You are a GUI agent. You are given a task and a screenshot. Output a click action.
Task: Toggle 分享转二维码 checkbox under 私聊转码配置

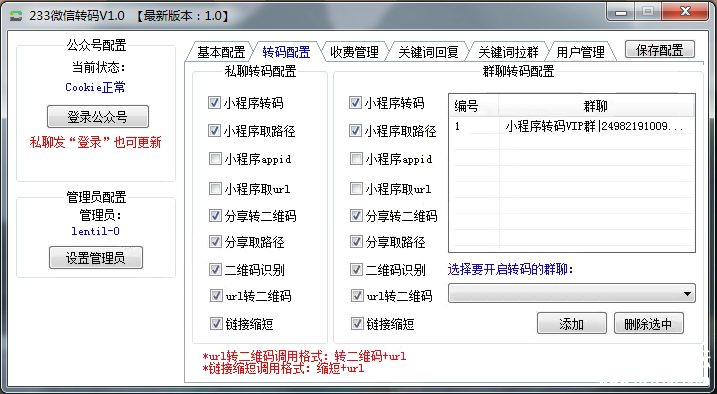pos(214,215)
